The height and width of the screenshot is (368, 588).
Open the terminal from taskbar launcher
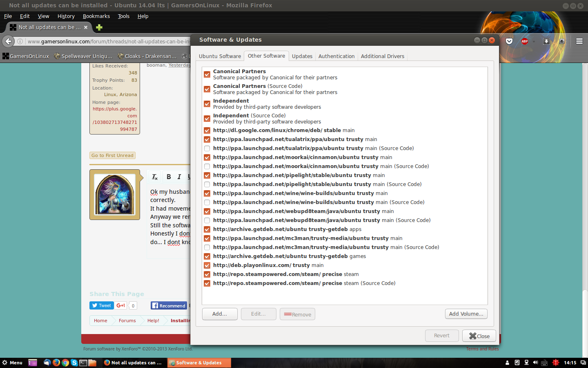tap(83, 363)
